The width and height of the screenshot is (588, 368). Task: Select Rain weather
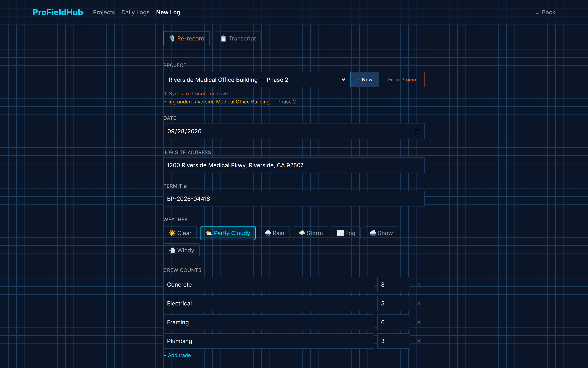click(274, 233)
